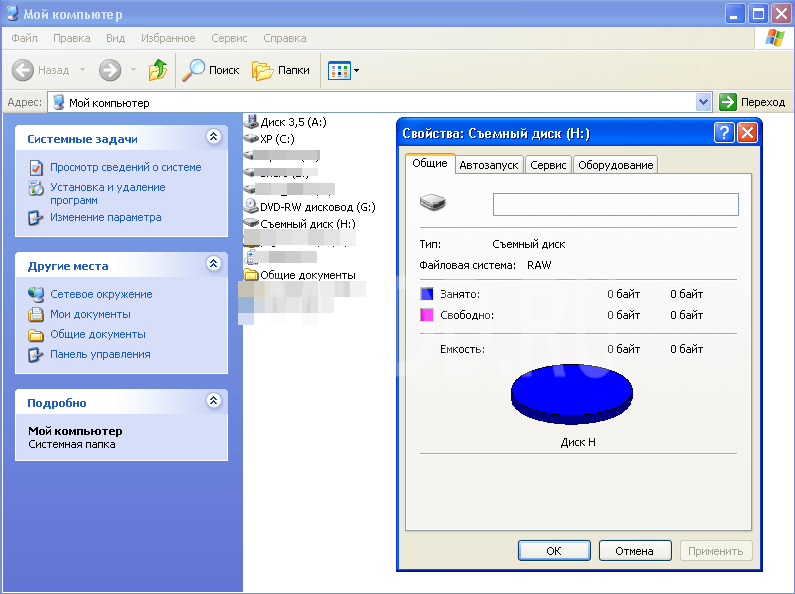Screen dimensions: 795x594
Task: Collapse the Другие места panel
Action: 213,264
